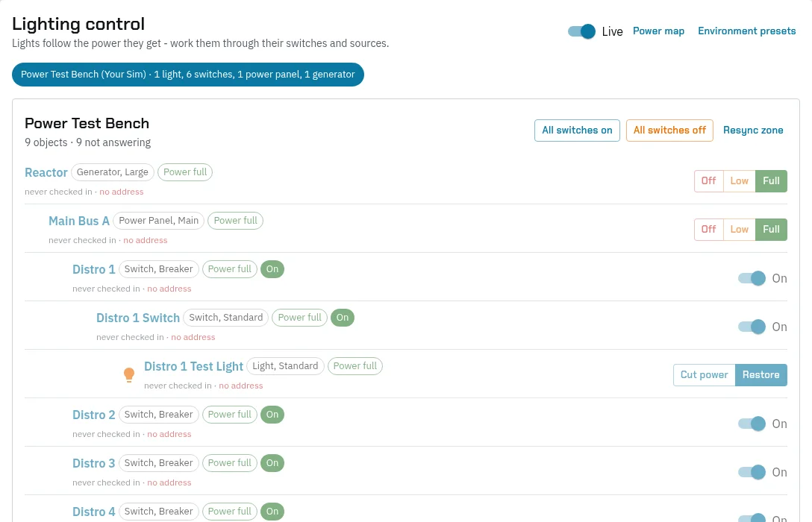
Task: Open the Distro 2 breaker link
Action: (x=94, y=415)
